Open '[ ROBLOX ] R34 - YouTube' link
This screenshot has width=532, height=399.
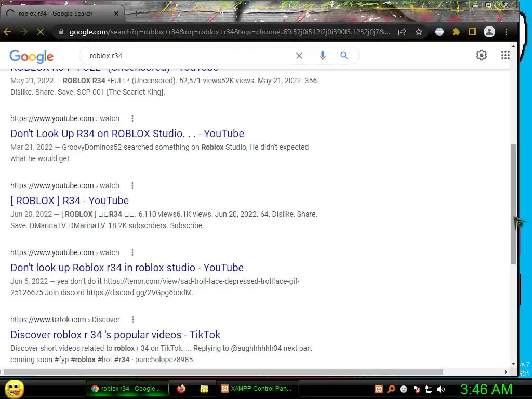coord(70,201)
